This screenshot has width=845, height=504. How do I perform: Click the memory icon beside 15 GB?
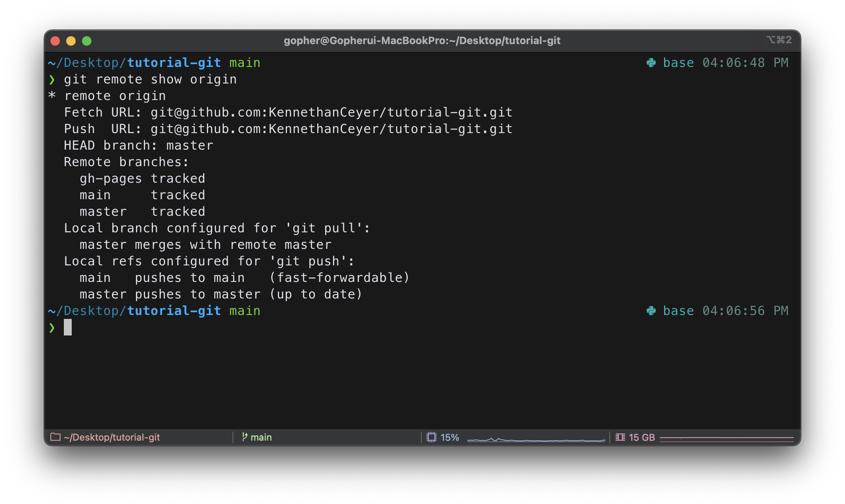coord(620,437)
